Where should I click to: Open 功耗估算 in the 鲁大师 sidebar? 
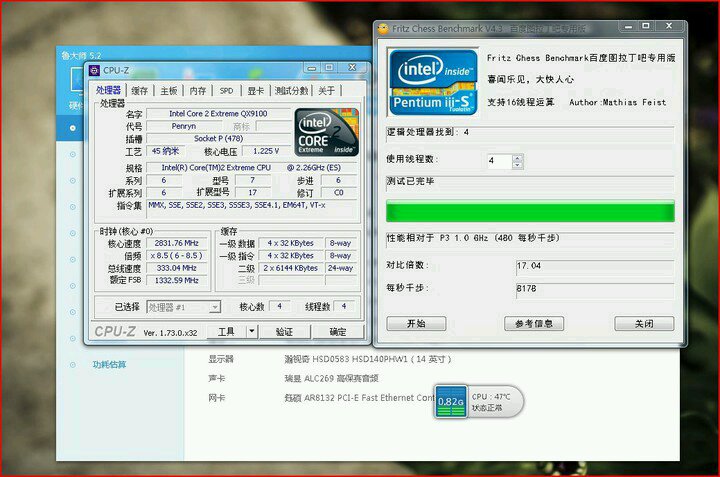(109, 365)
